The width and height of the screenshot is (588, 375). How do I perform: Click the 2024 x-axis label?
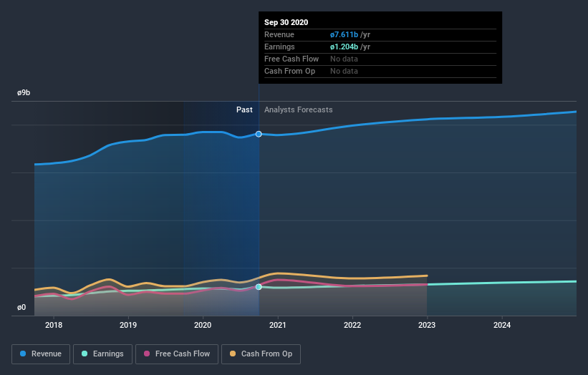pyautogui.click(x=502, y=325)
